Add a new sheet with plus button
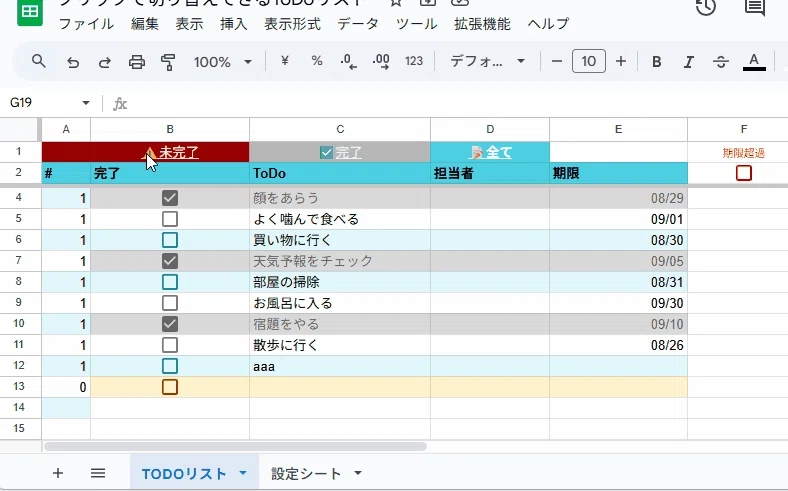Screen dimensions: 788x491 [58, 473]
